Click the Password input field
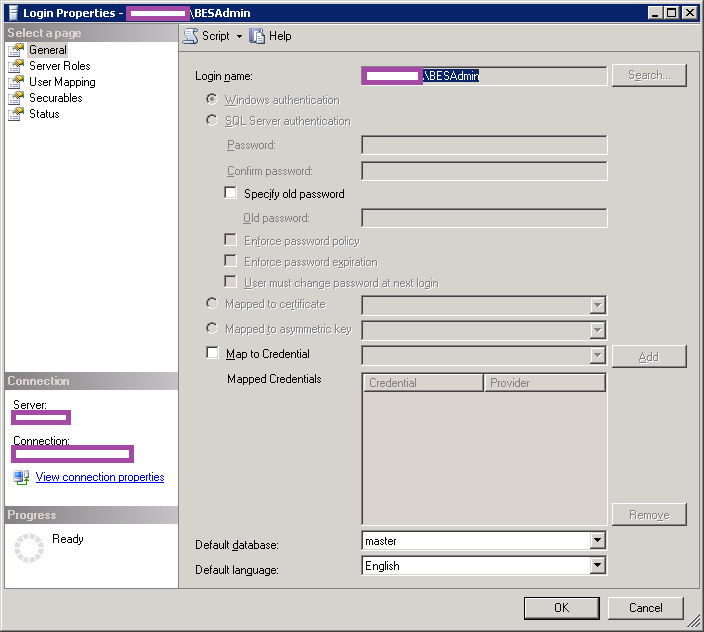The image size is (704, 632). click(484, 145)
